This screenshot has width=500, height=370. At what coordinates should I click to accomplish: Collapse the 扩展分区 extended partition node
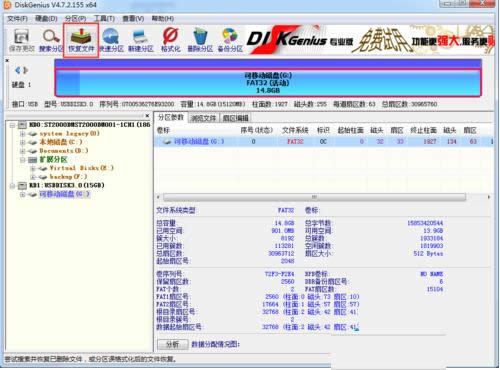pos(22,160)
